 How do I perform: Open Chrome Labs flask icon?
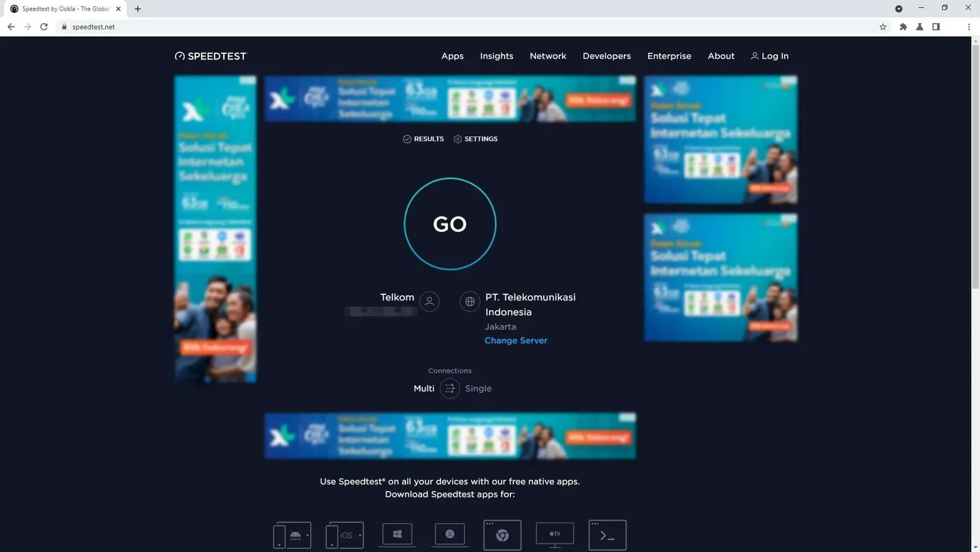point(920,27)
